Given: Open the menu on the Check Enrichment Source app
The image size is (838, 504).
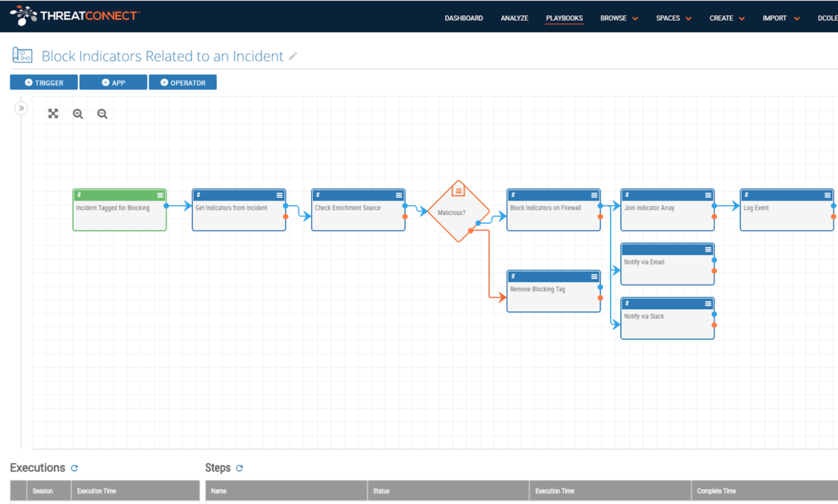Looking at the screenshot, I should 398,195.
